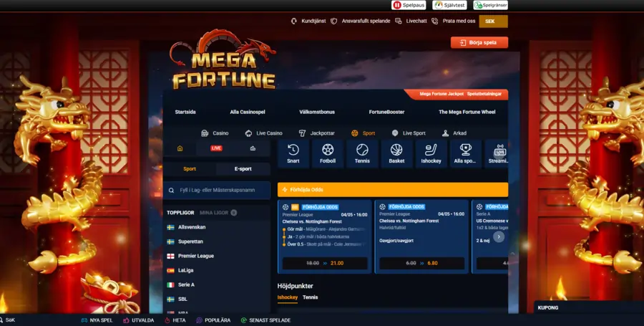The width and height of the screenshot is (644, 326).
Task: Open the Alla Casinospel menu item
Action: tap(248, 112)
